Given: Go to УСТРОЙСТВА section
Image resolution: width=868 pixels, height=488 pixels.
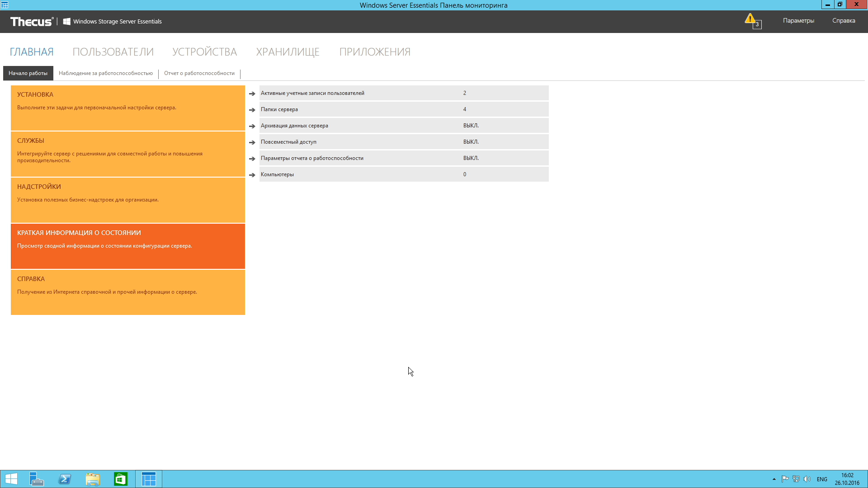Looking at the screenshot, I should (x=204, y=52).
